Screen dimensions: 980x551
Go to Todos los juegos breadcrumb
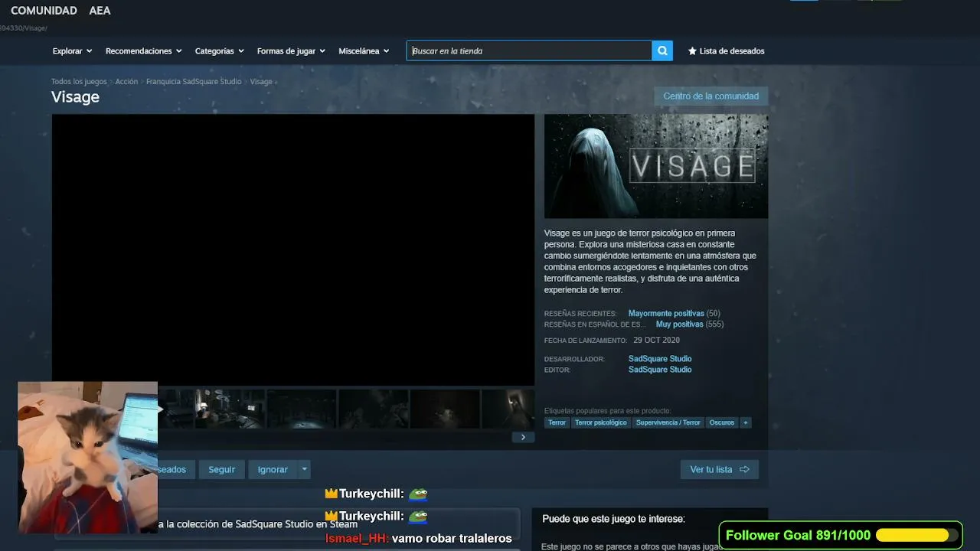(79, 82)
